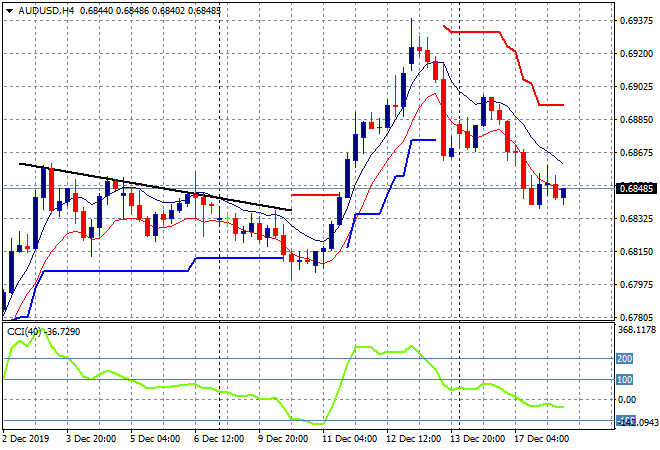Click the CCI 0.00 level label
Viewport: 660px width, 450px height.
tap(627, 400)
